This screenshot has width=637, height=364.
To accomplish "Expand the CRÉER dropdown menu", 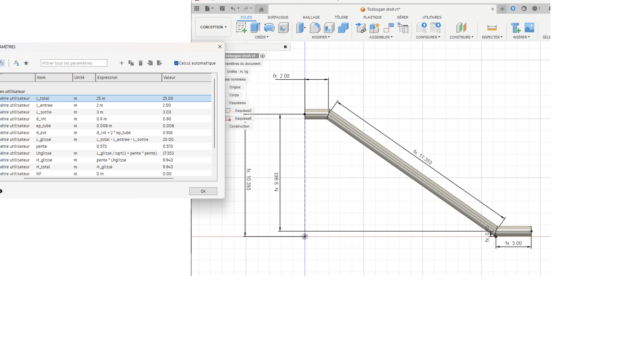I will tap(261, 37).
